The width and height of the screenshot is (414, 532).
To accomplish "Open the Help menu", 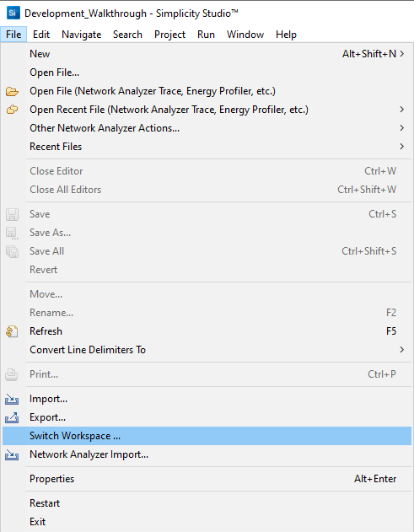I will [x=286, y=35].
